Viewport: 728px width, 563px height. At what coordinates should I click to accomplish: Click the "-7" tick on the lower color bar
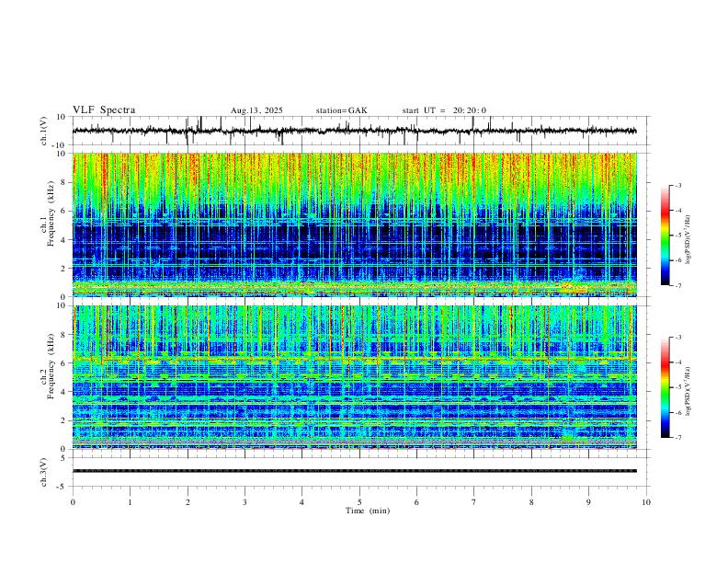[x=677, y=438]
